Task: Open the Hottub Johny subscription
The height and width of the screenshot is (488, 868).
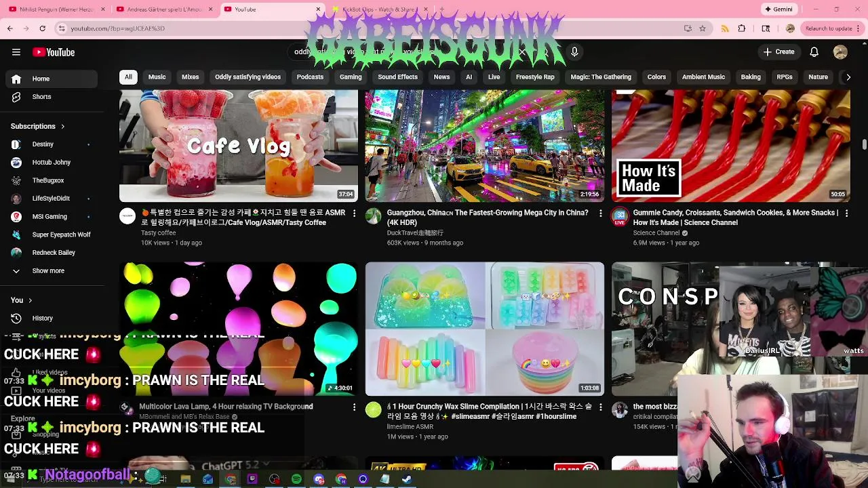Action: pyautogui.click(x=52, y=163)
